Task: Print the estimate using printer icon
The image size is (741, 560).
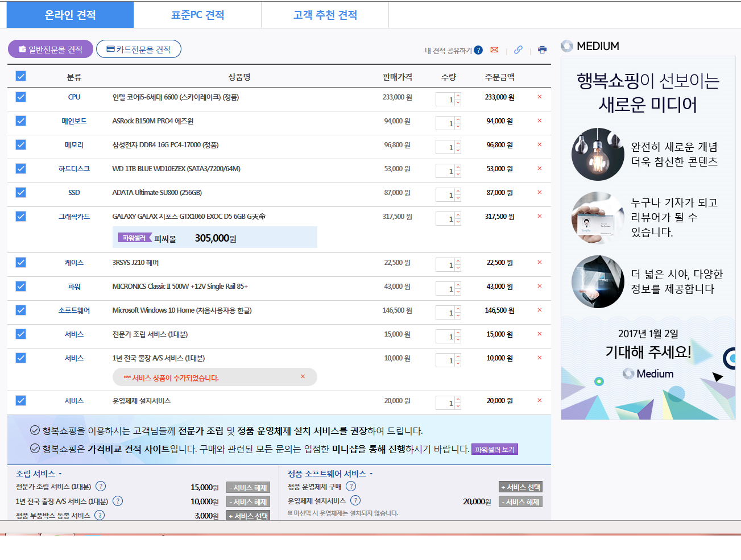Action: click(x=542, y=50)
